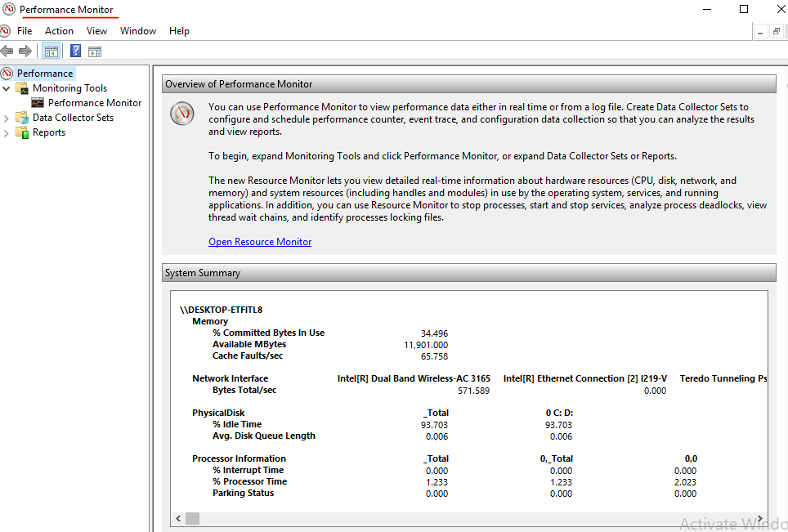Click the Data Collector Sets folder icon

22,118
